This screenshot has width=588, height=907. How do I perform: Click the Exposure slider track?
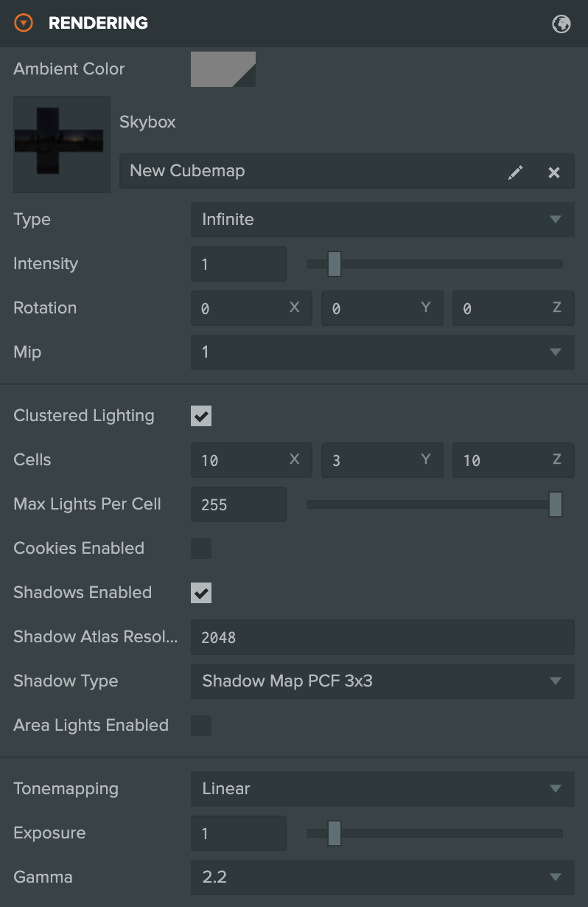pos(435,833)
